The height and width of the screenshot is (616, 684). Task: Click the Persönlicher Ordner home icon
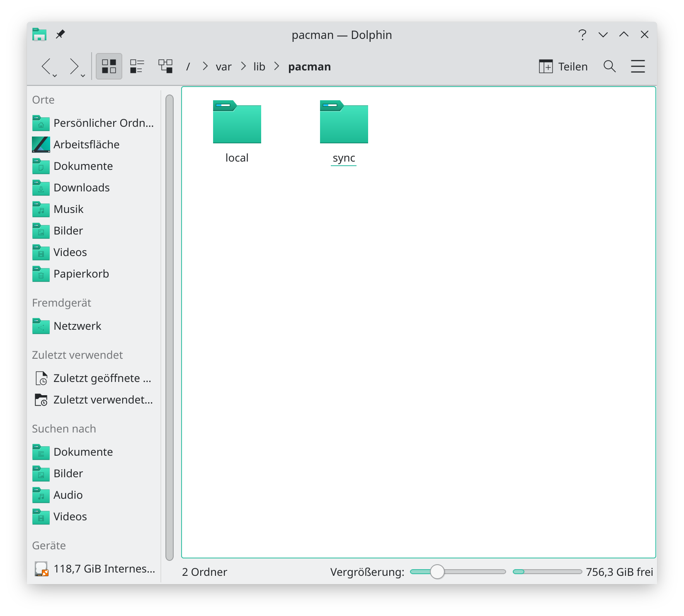tap(41, 123)
